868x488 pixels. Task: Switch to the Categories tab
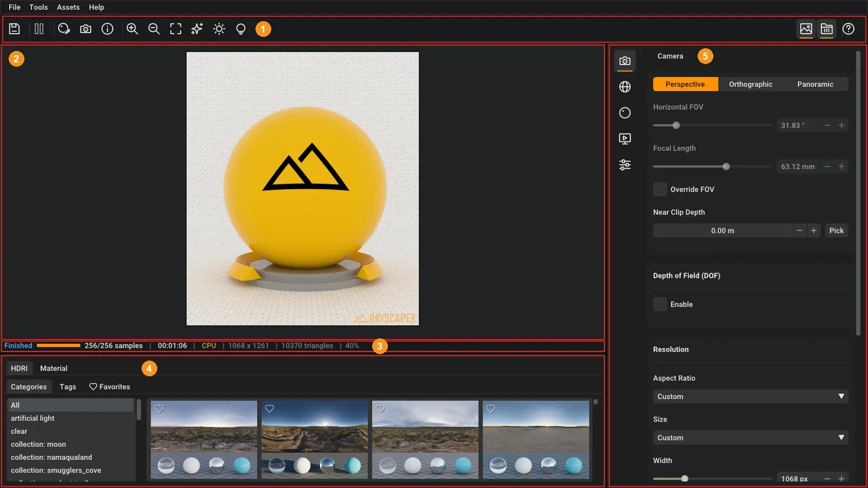coord(29,387)
